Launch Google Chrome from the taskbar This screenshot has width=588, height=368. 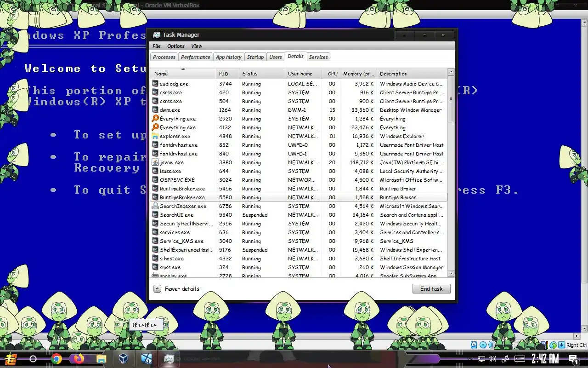(57, 359)
